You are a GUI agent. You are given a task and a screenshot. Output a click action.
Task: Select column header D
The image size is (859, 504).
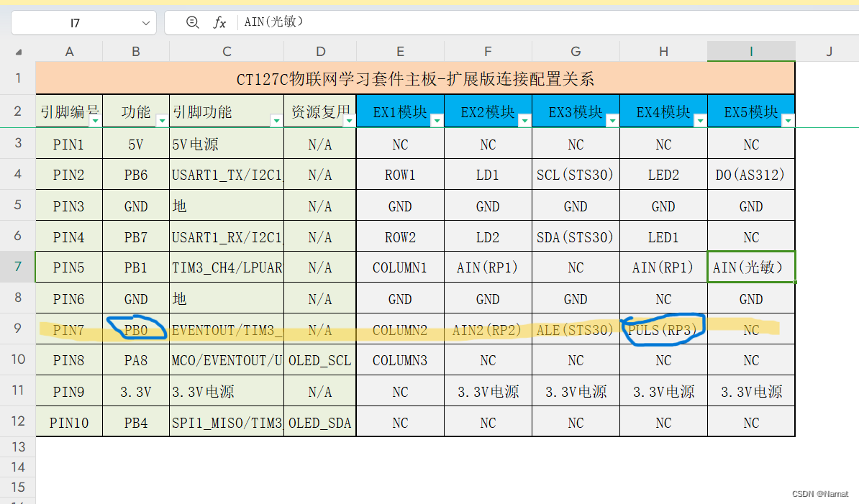coord(320,51)
